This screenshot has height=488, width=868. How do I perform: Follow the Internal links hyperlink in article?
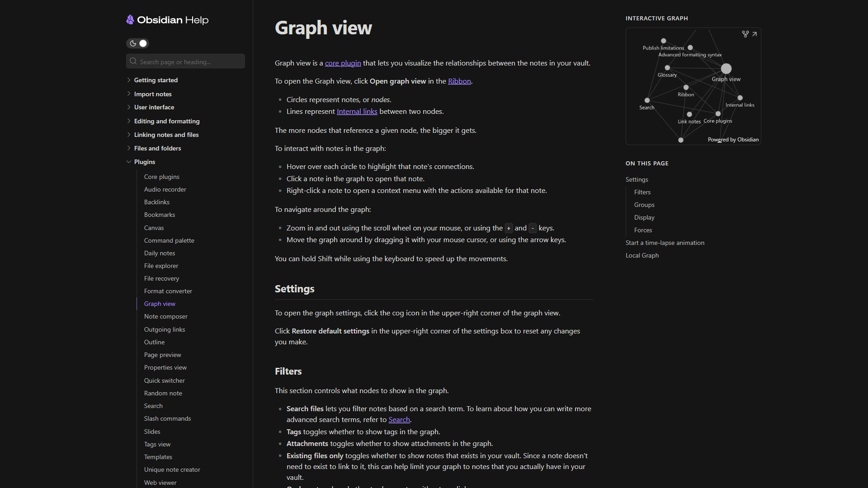[x=357, y=111]
